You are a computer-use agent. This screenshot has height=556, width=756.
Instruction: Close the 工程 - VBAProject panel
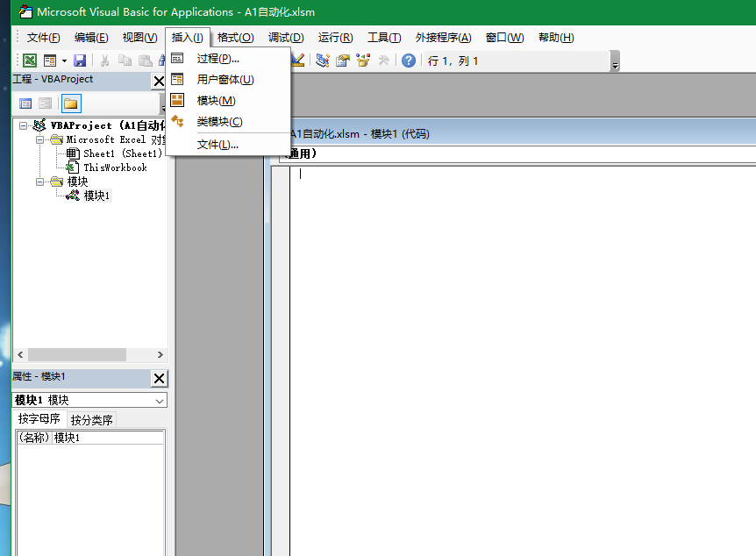[x=159, y=81]
